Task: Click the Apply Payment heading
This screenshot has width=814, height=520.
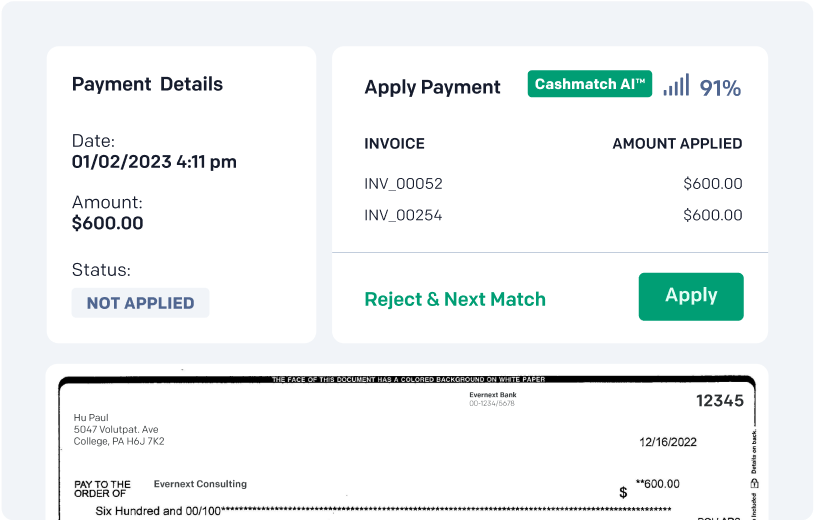Action: coord(432,87)
